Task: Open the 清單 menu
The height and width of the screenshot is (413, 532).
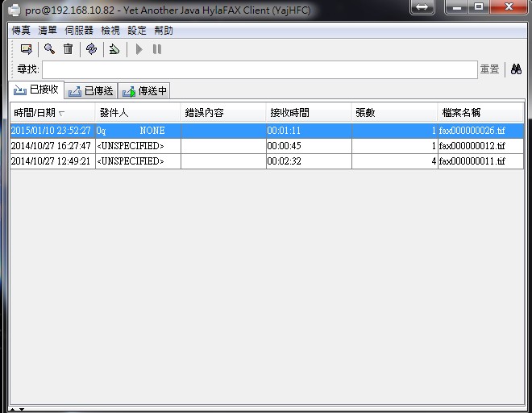Action: tap(48, 31)
